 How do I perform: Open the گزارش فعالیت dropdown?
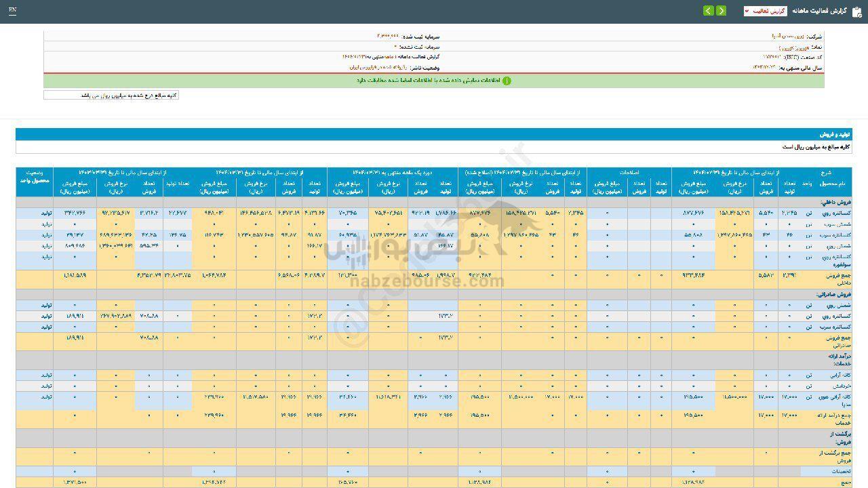[765, 11]
